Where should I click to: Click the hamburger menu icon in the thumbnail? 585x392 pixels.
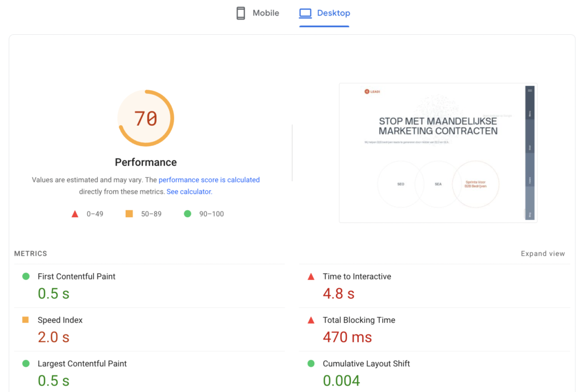point(530,90)
